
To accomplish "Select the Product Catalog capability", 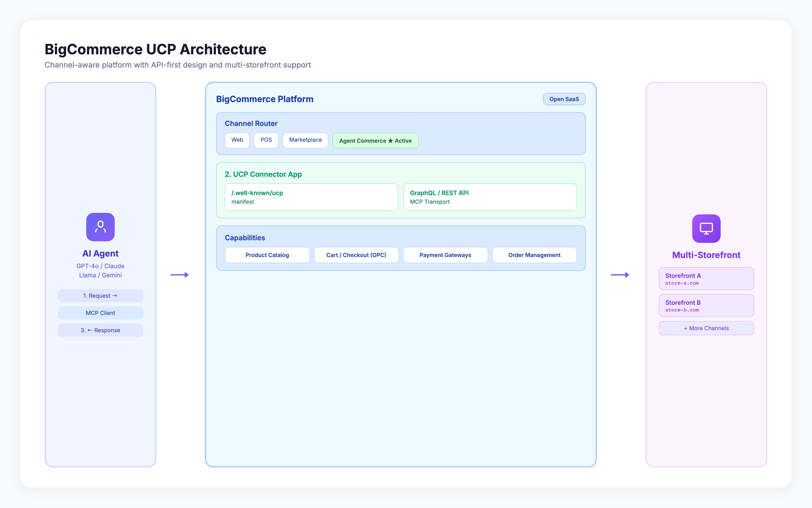I will pyautogui.click(x=267, y=255).
